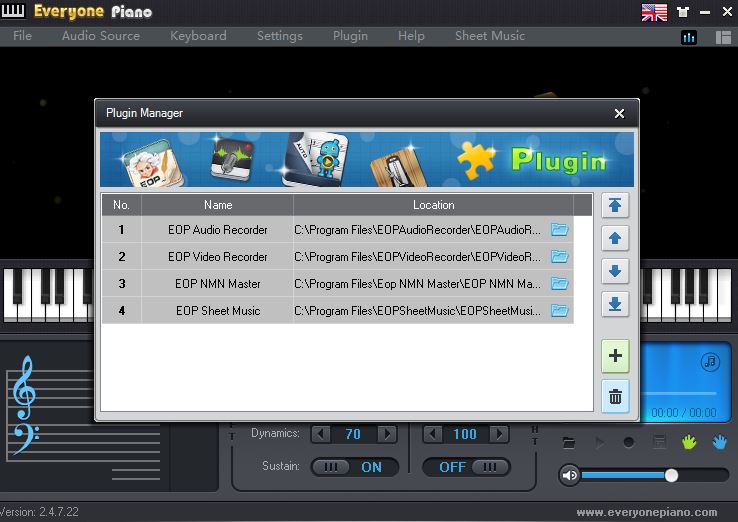This screenshot has height=522, width=738.
Task: Select the EOP Video Recorder name cell
Action: tap(217, 257)
